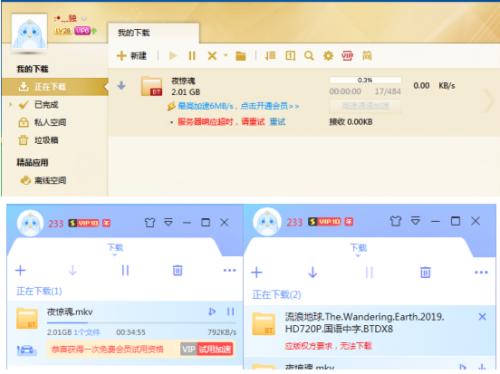Expand the arrow beside 已完成
Viewport: 500px width, 374px height.
(11, 105)
